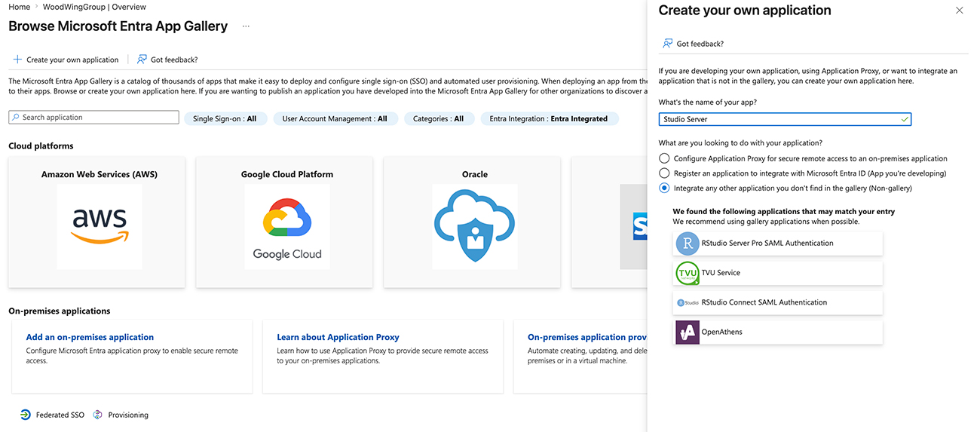
Task: Select the RStudio Connect SAML Authentication suggestion
Action: [x=777, y=302]
